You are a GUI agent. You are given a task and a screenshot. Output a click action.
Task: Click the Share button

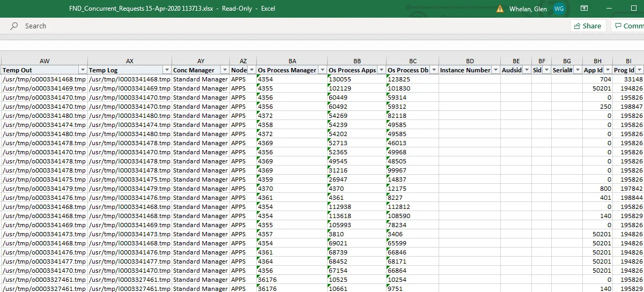pyautogui.click(x=588, y=26)
